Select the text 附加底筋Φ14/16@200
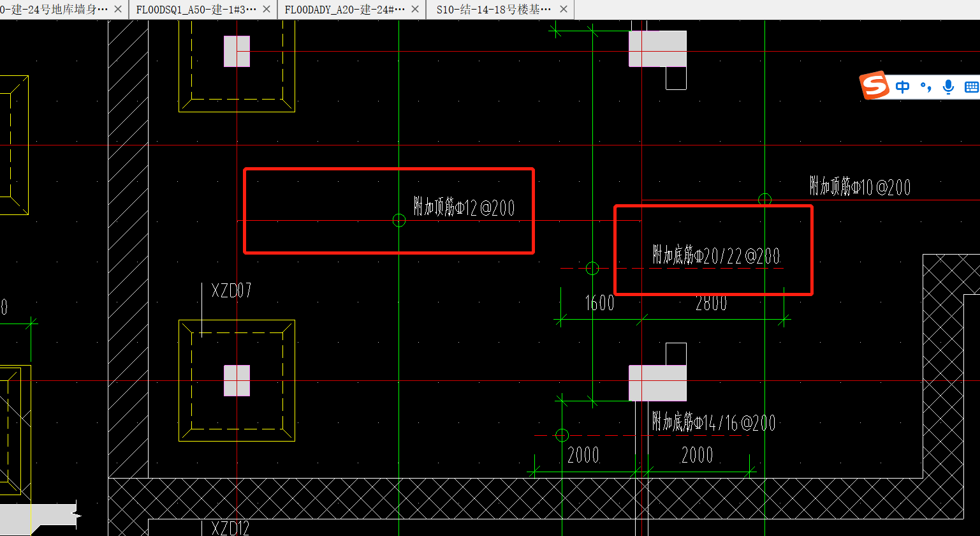 pos(714,422)
